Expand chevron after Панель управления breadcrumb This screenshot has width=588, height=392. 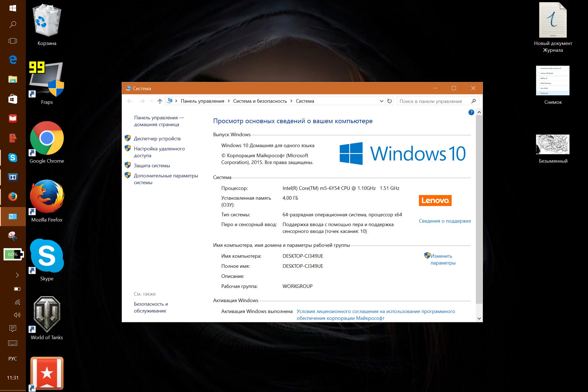point(229,101)
